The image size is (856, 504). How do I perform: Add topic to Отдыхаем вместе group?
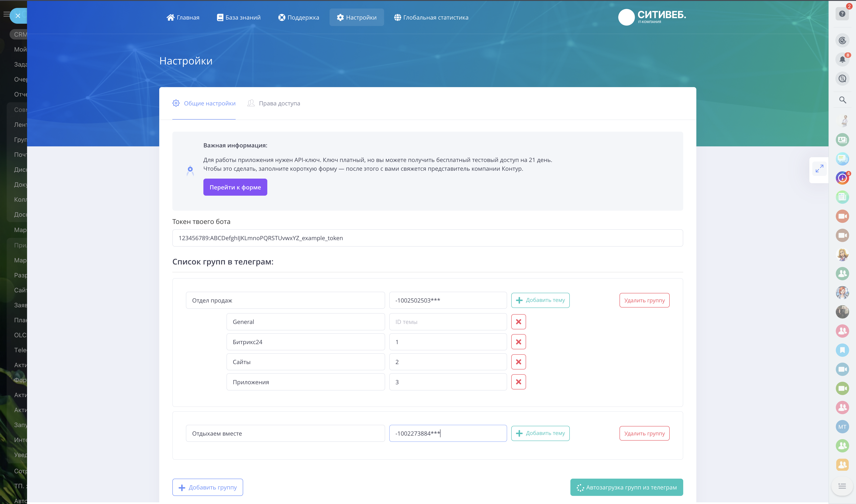click(540, 433)
